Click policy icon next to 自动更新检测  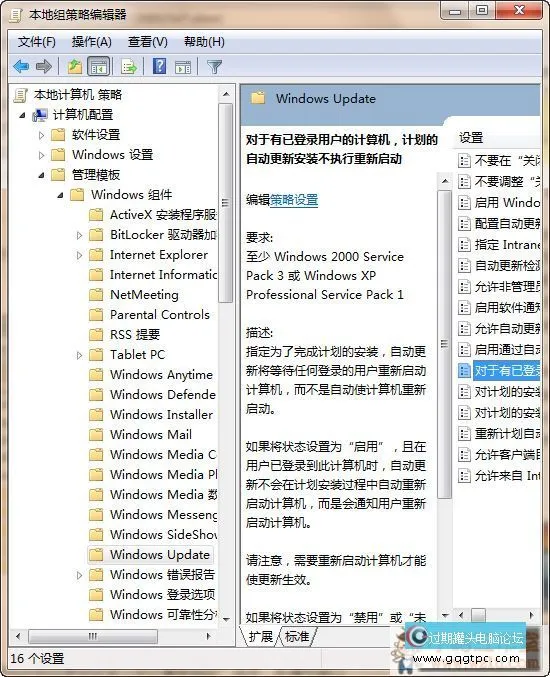click(464, 266)
